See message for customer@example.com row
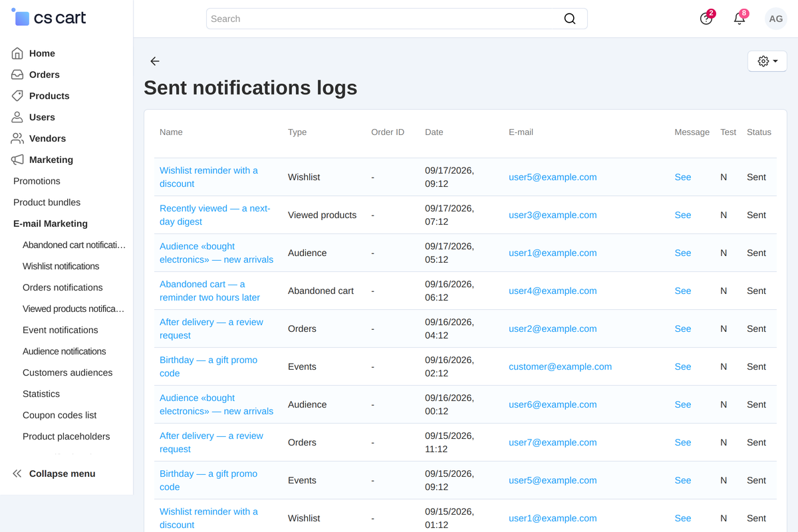 (683, 366)
